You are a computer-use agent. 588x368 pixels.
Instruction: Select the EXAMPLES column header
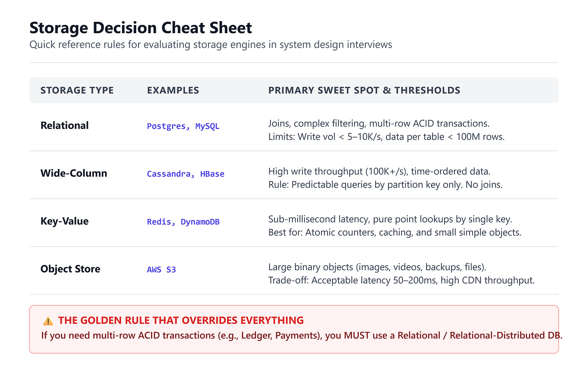click(173, 90)
